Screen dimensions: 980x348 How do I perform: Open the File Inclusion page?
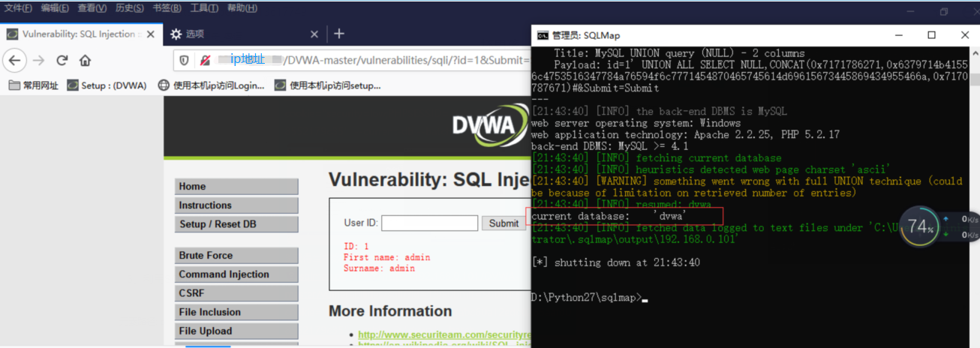tap(236, 312)
